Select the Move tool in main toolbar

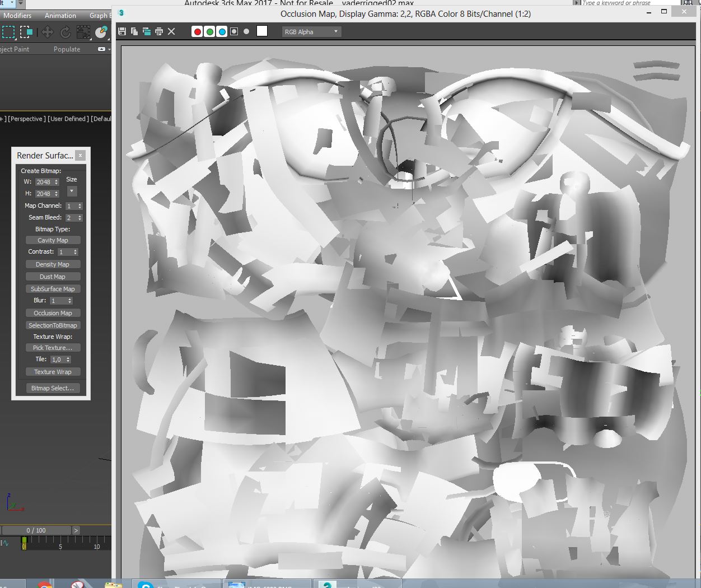coord(47,32)
